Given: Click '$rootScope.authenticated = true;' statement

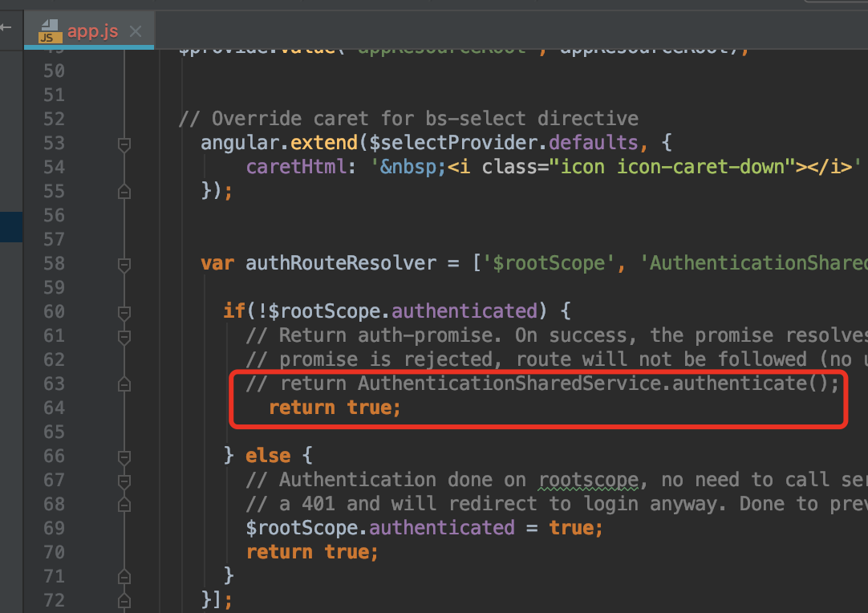Looking at the screenshot, I should (x=424, y=528).
